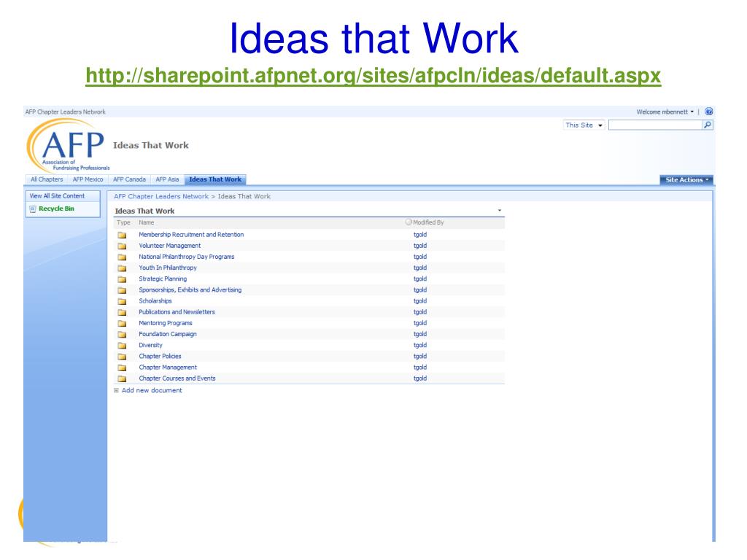
Task: Open View All Site Content link
Action: 57,196
